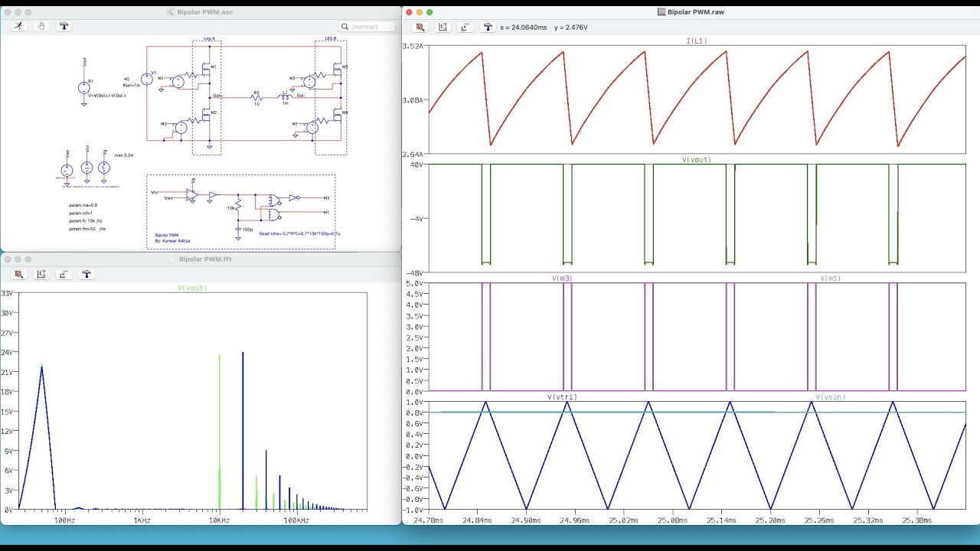Viewport: 980px width, 551px height.
Task: Click the Run simulation icon in schematic window
Action: click(x=18, y=26)
